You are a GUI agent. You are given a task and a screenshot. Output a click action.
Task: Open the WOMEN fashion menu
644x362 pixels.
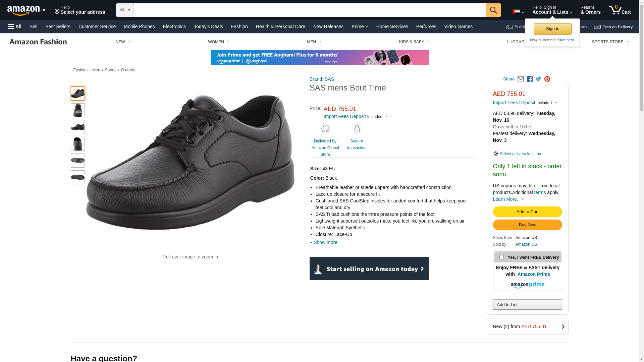point(219,42)
